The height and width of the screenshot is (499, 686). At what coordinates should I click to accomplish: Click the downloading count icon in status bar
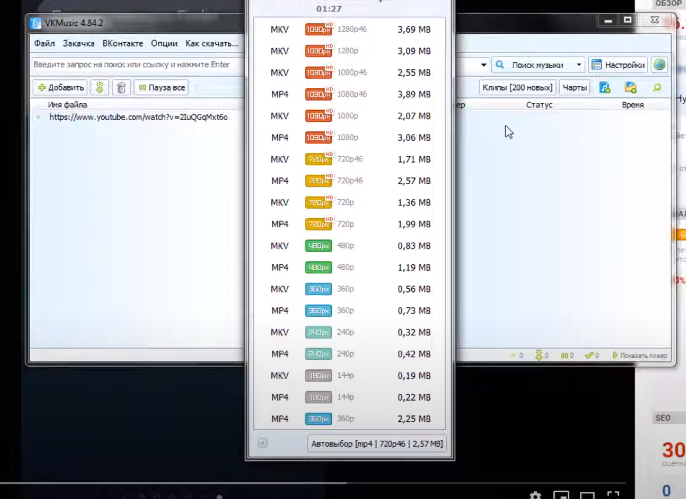coord(539,355)
